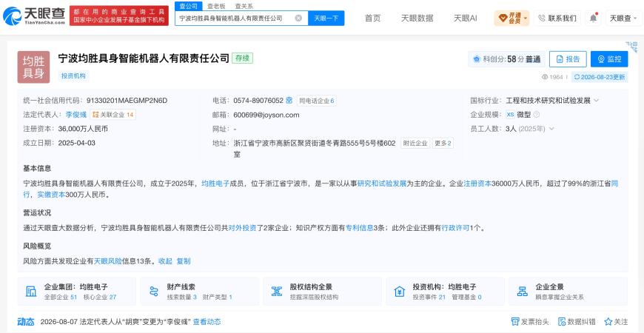Go to 首页 in navigation
644x333 pixels.
[x=372, y=18]
